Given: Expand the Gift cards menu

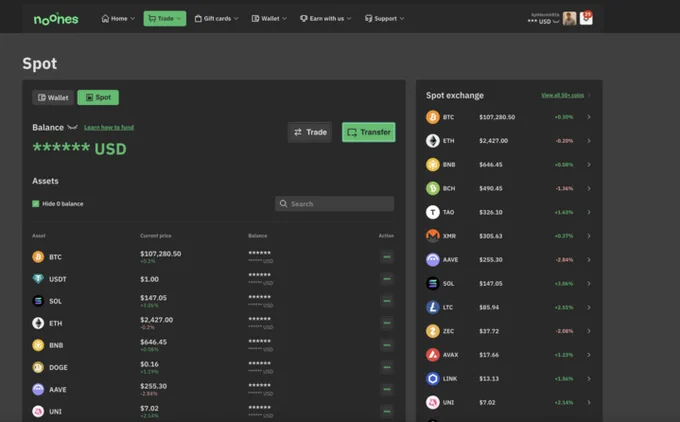Looking at the screenshot, I should (216, 19).
